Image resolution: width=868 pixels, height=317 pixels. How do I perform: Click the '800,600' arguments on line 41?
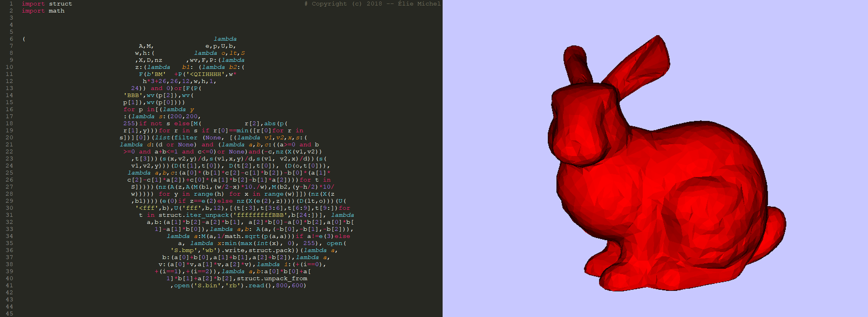(290, 286)
